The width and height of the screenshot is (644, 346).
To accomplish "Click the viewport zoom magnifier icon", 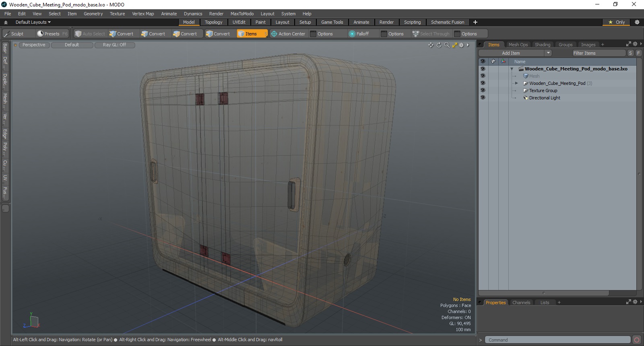I will tap(447, 45).
